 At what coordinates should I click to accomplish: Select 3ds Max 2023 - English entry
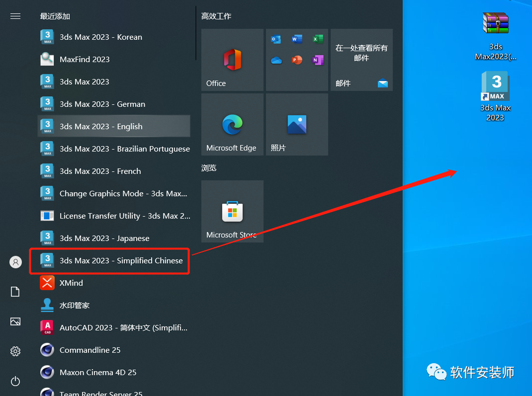point(114,127)
